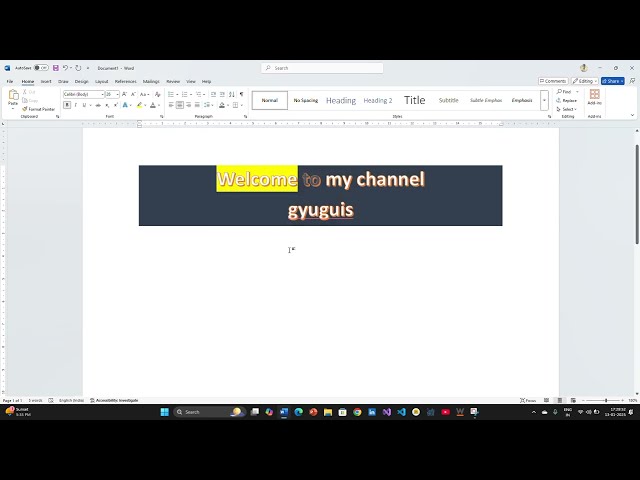Screen dimensions: 640x480
Task: Open the font size dropdown
Action: pos(118,94)
